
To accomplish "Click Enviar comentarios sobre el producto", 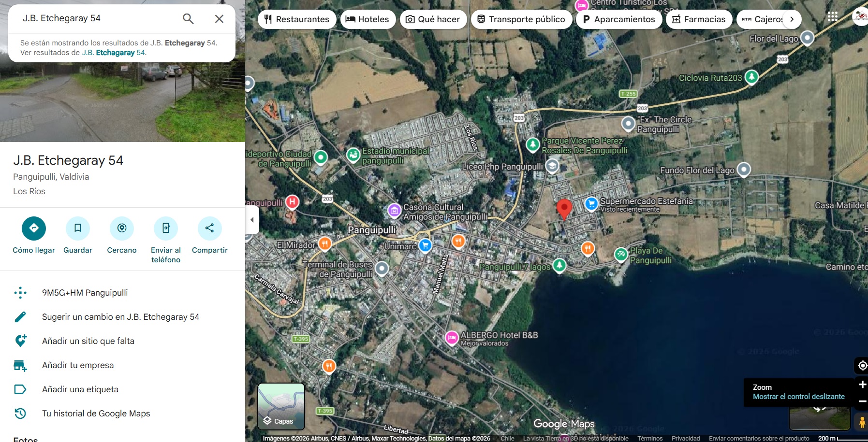I will pos(759,438).
